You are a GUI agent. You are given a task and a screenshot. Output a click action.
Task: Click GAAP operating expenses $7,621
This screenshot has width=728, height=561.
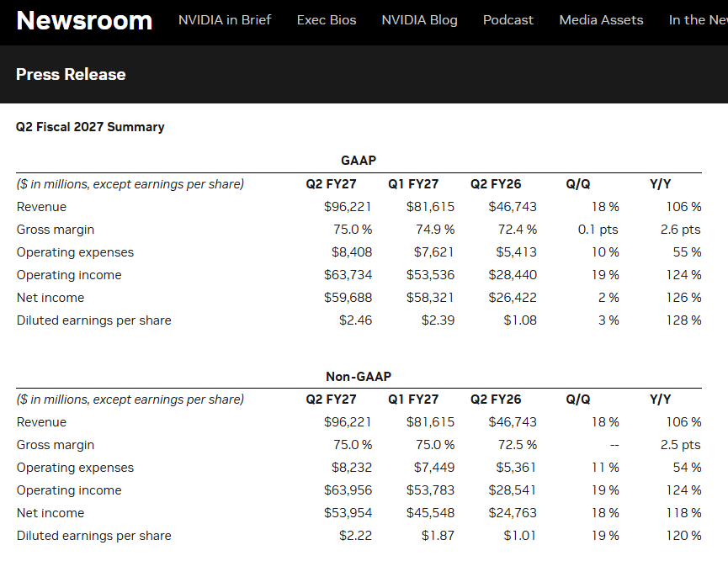coord(434,252)
